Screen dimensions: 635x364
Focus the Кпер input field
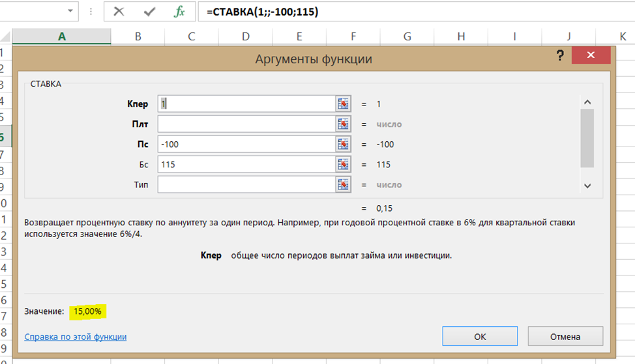[x=246, y=104]
